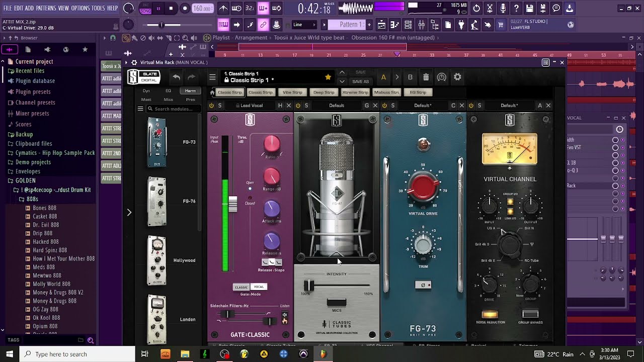Toggle power on Classic Tubes module
This screenshot has width=644, height=362.
point(298,106)
